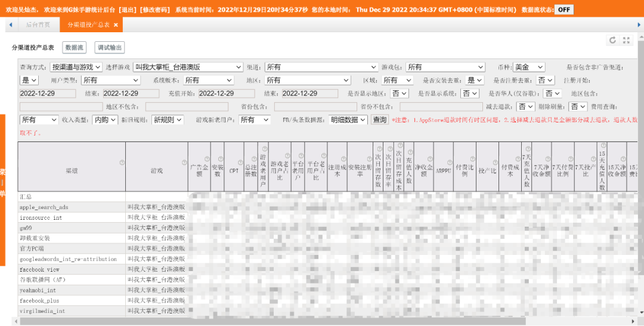Screen dimensions: 644x326
Task: Click the 省份包含 input field
Action: (315, 106)
